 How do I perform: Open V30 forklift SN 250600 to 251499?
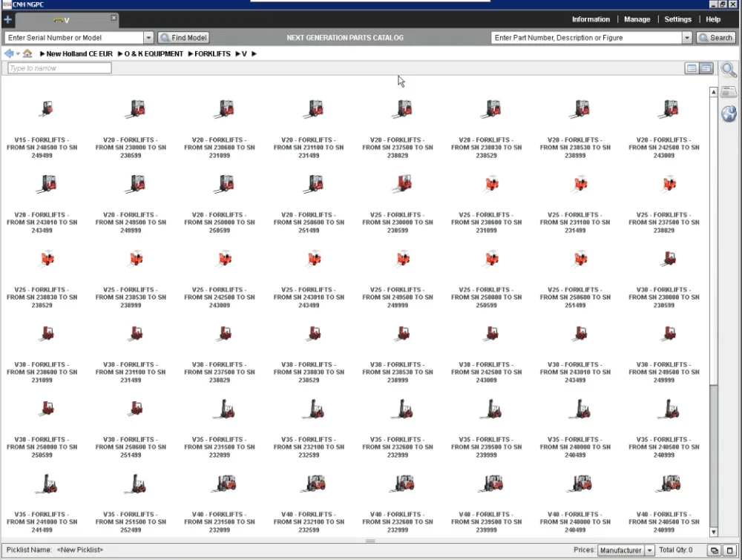point(131,427)
